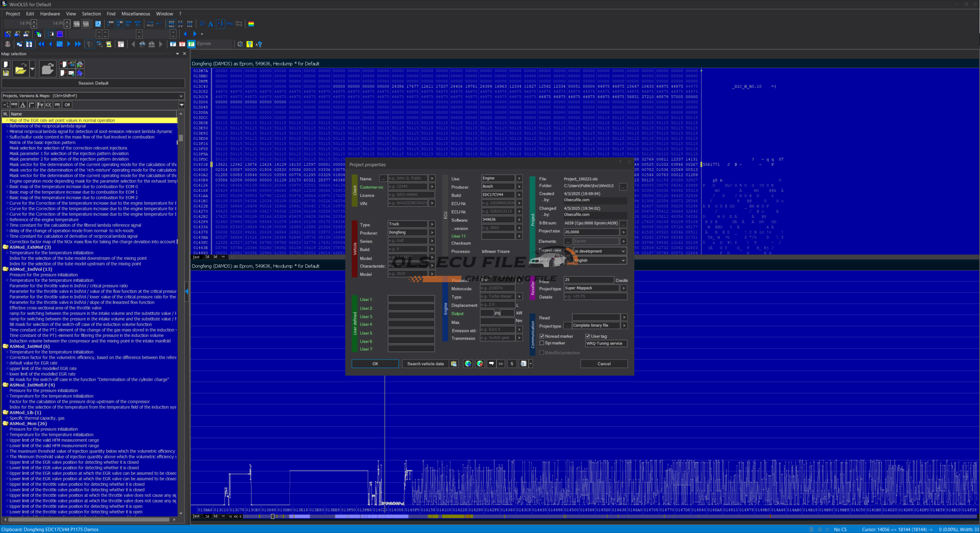980x533 pixels.
Task: Click the fast-forward double arrow icon
Action: (78, 44)
